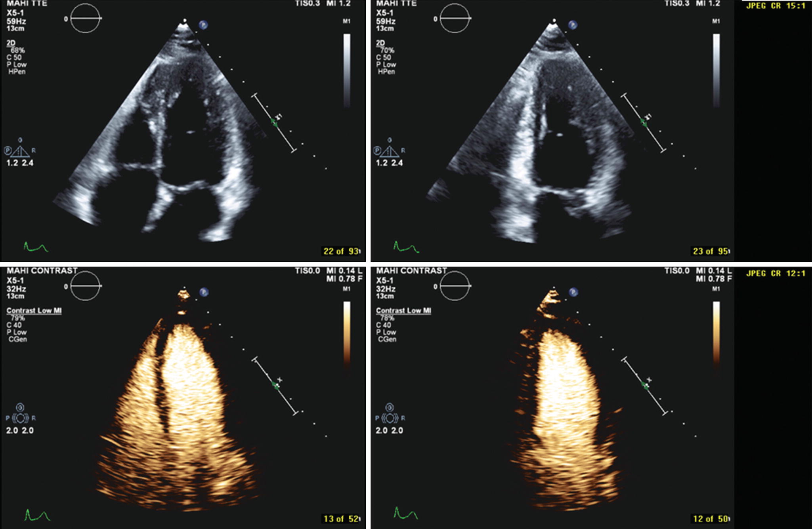Image resolution: width=812 pixels, height=529 pixels.
Task: Click the CGen setting in the 13 of 52 panel
Action: 17,339
